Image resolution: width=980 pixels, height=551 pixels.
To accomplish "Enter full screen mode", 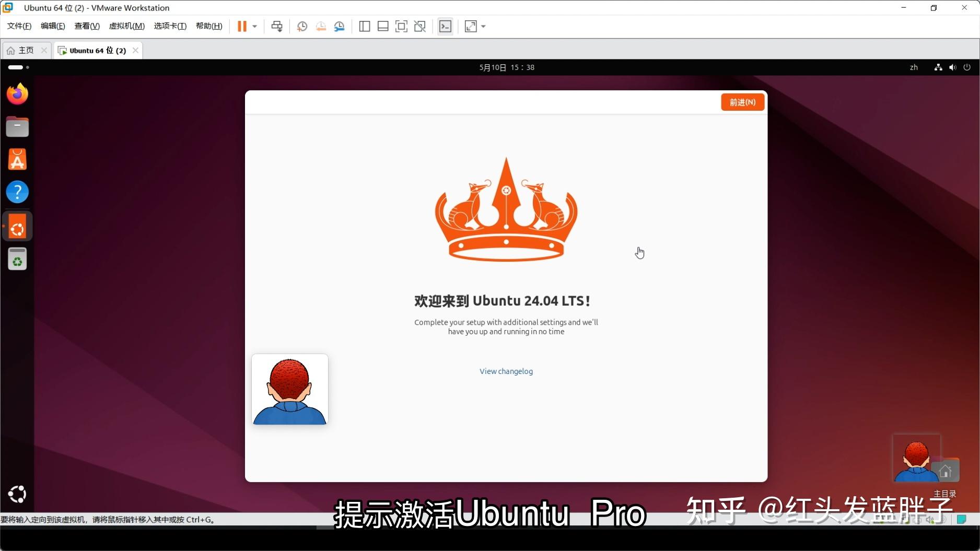I will pyautogui.click(x=401, y=26).
